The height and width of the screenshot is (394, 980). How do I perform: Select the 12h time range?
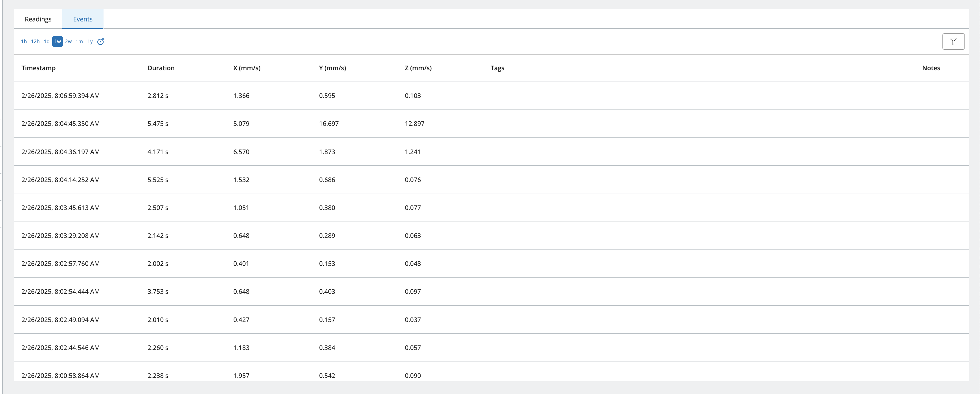coord(35,41)
